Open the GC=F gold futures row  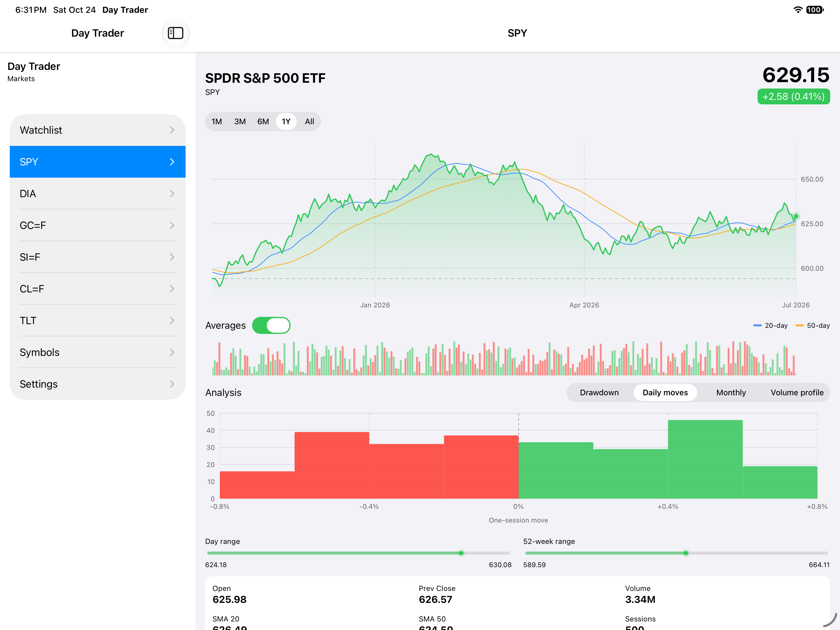click(x=98, y=225)
